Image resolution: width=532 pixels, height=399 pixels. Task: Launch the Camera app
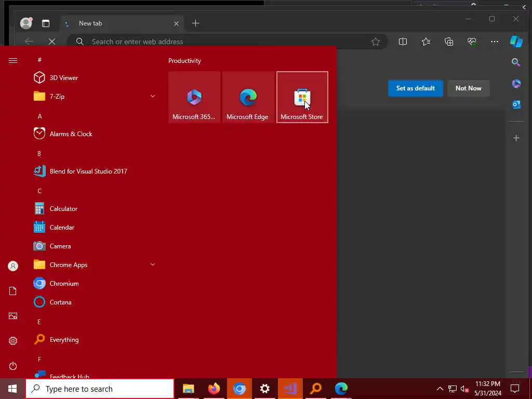pyautogui.click(x=95, y=246)
